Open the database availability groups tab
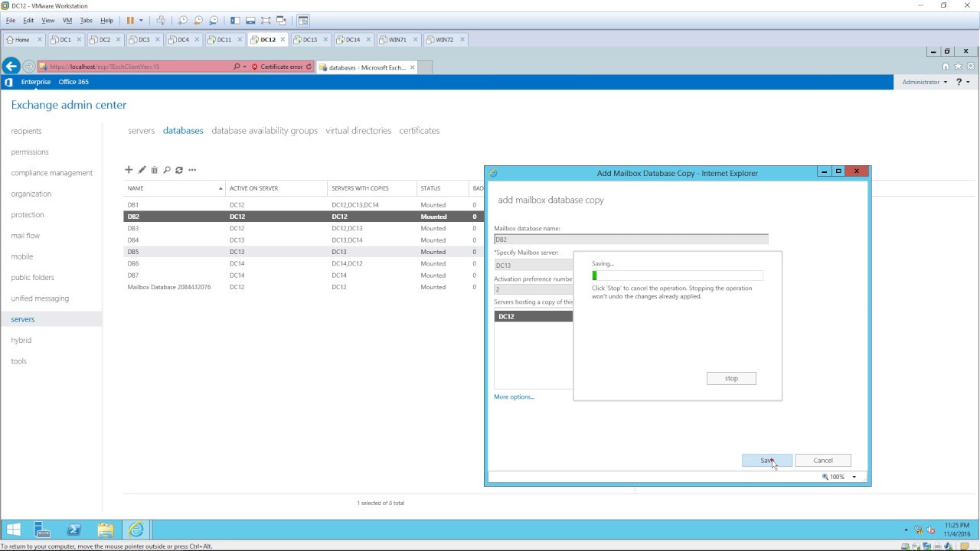 tap(264, 131)
